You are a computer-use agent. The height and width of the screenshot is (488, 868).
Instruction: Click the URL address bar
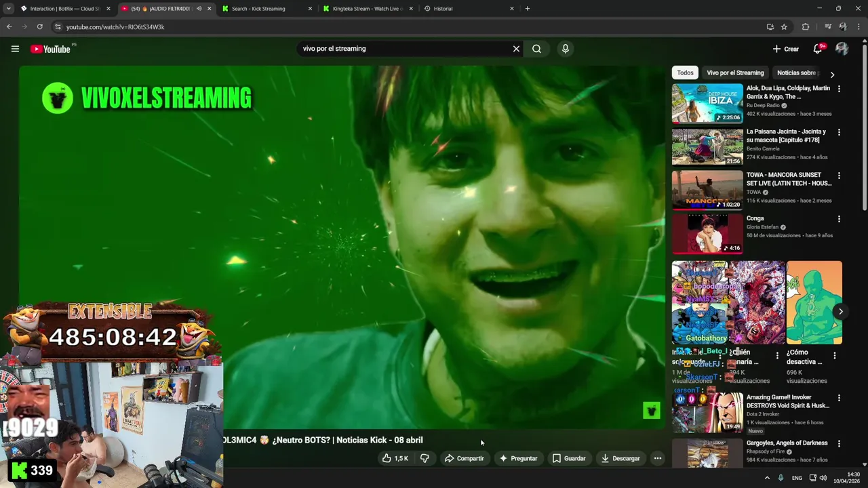pos(407,27)
